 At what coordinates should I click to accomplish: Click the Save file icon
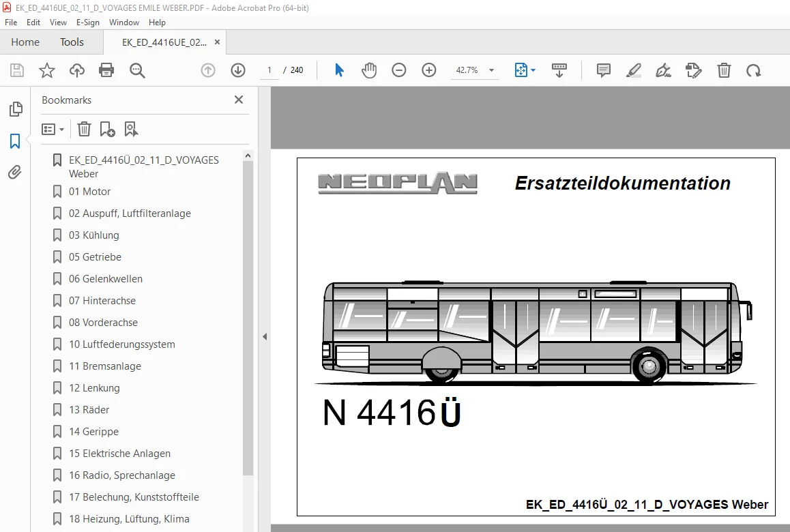point(17,70)
